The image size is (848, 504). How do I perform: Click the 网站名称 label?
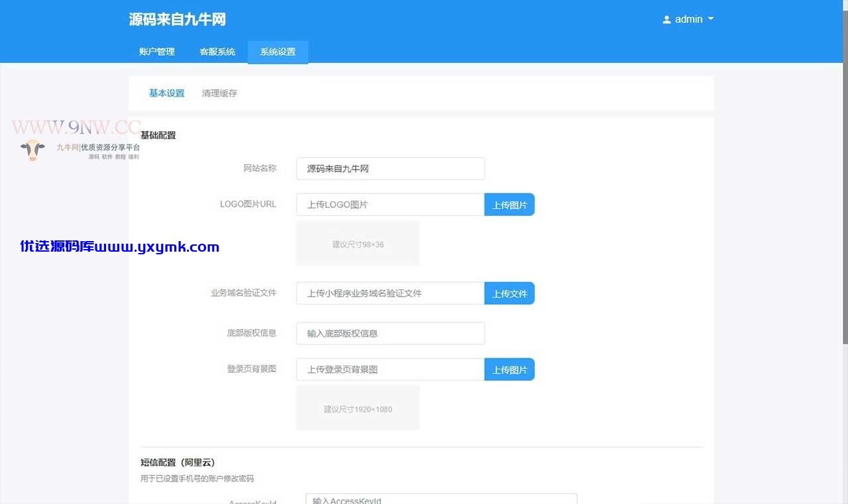click(x=260, y=168)
